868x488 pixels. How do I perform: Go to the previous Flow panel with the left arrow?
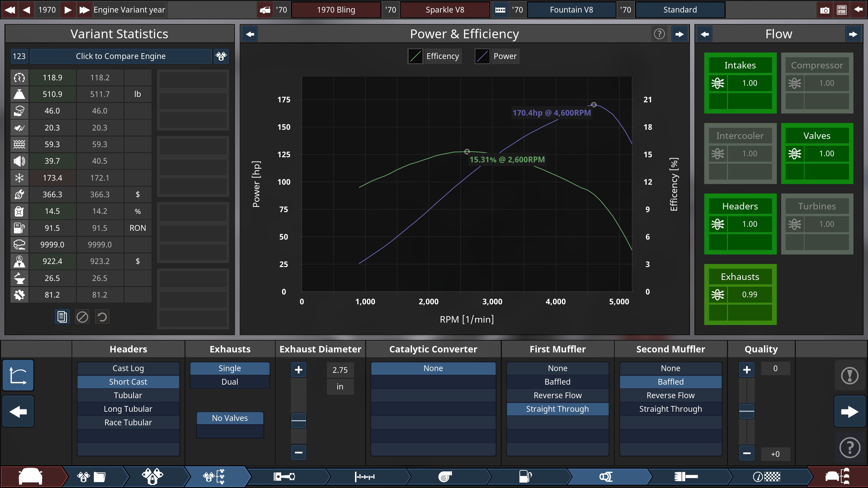[705, 34]
